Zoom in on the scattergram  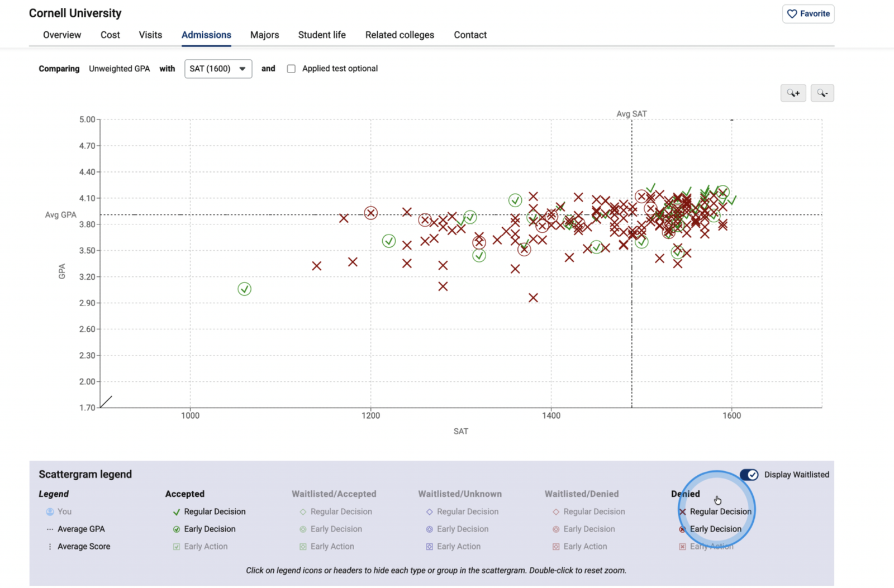click(x=793, y=93)
